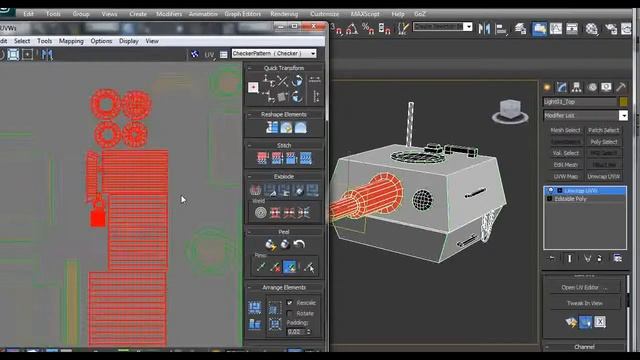
Task: Click the dome-shaped Relax Custom icon
Action: (300, 127)
